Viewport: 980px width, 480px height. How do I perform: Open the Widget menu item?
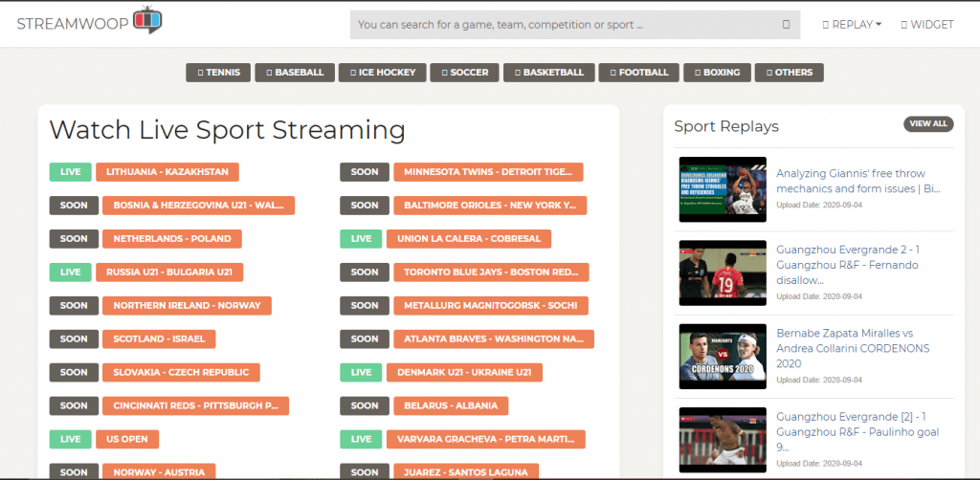(x=926, y=25)
